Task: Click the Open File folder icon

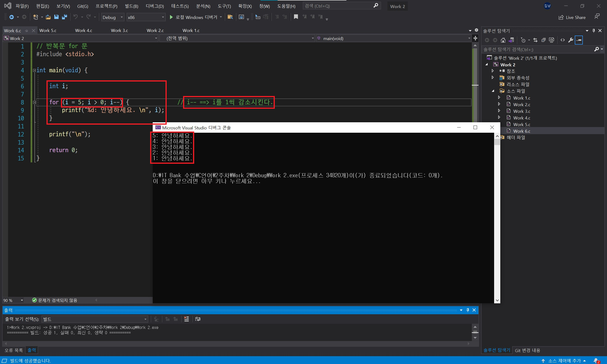Action: tap(48, 17)
